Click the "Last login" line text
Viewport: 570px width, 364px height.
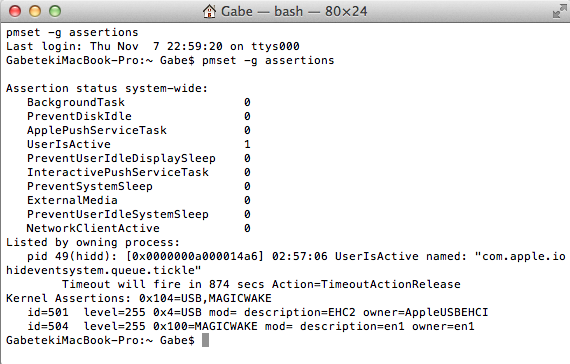153,47
